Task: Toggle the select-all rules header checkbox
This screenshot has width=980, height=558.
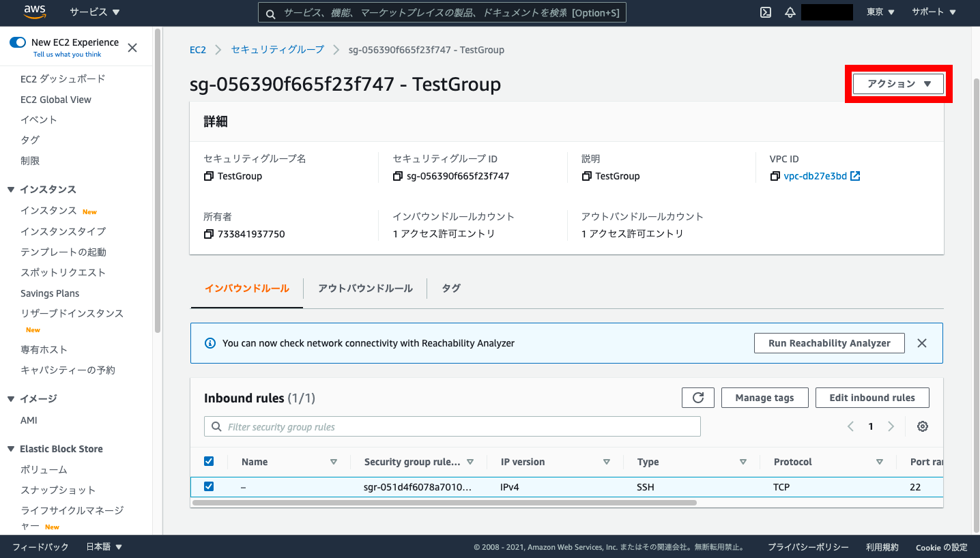Action: coord(209,461)
